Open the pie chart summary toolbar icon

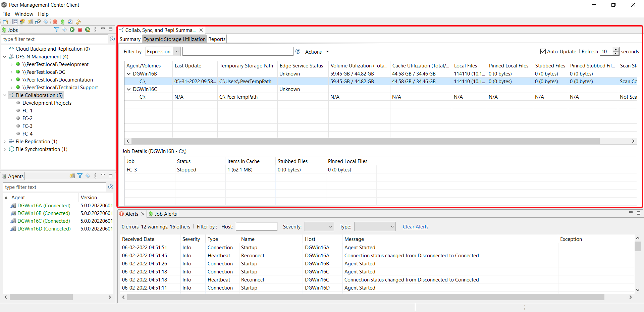(x=22, y=22)
